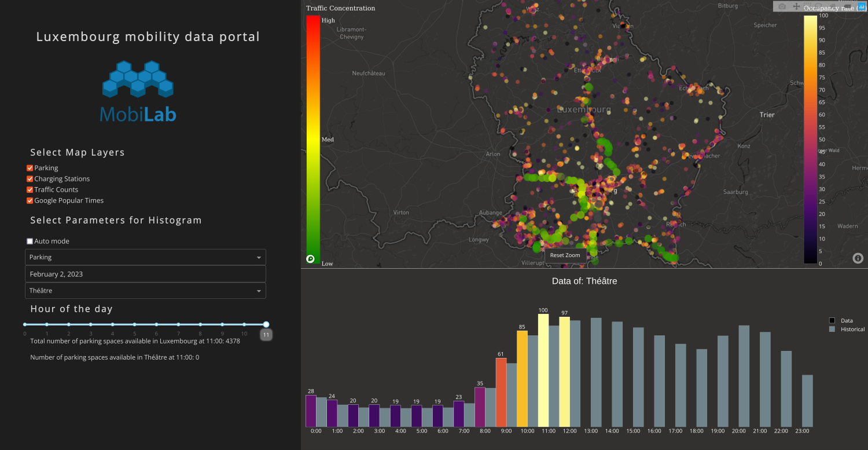
Task: Toggle the Charging Stations layer checkbox
Action: tap(30, 179)
